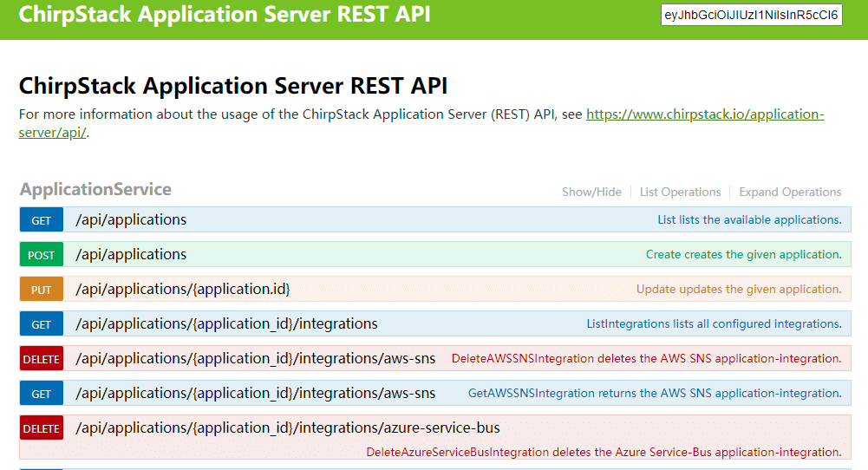The image size is (868, 470).
Task: Expand the integrations/azure-service-bus DELETE path
Action: pyautogui.click(x=287, y=428)
